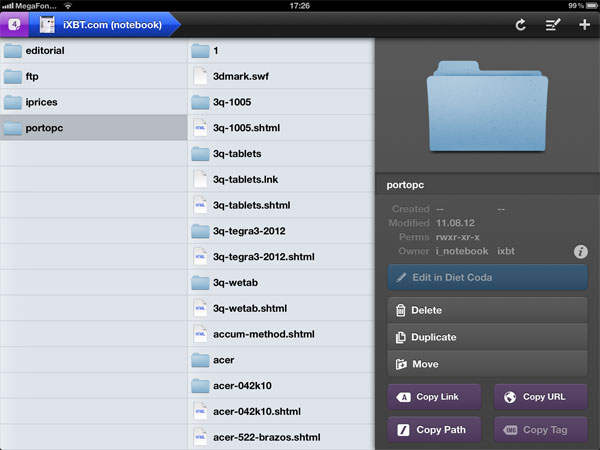Tap the Modified date 11.08.12
The height and width of the screenshot is (450, 600).
click(455, 223)
